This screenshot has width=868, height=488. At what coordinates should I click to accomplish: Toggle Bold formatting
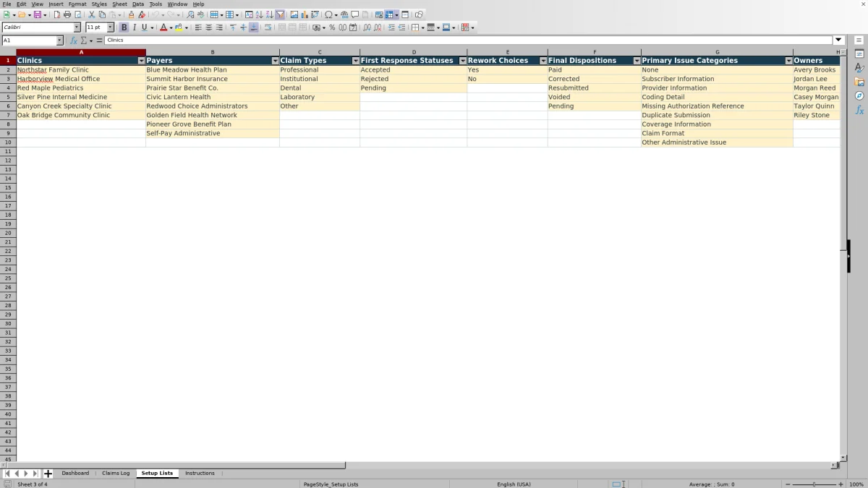tap(124, 27)
